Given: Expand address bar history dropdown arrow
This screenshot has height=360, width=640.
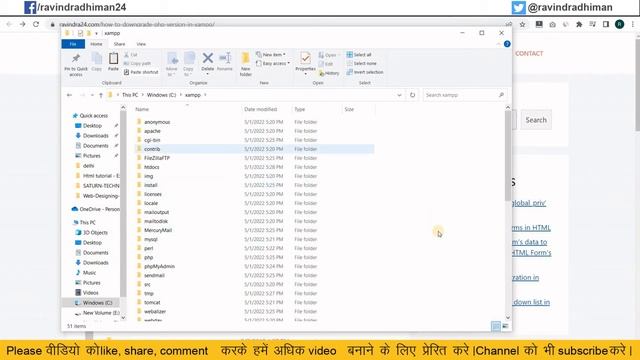Looking at the screenshot, I should (399, 95).
